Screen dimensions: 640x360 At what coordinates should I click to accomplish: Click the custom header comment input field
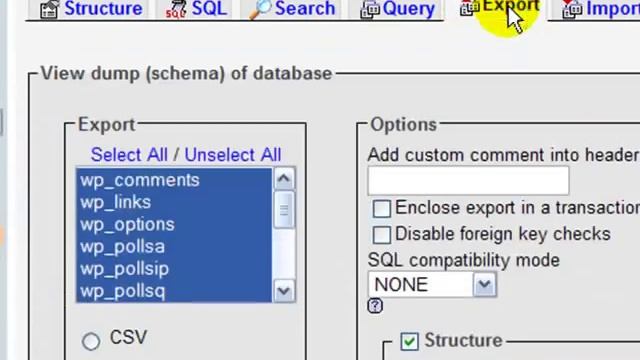pos(468,180)
